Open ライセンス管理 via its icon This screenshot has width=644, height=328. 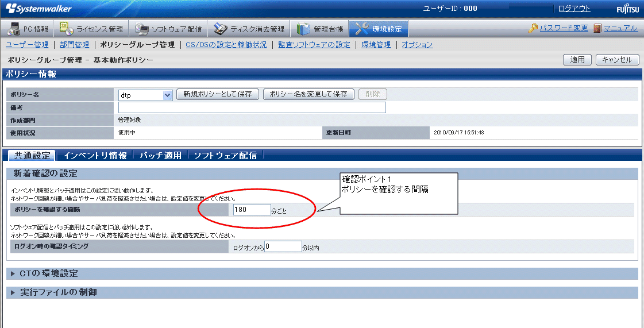pos(66,28)
